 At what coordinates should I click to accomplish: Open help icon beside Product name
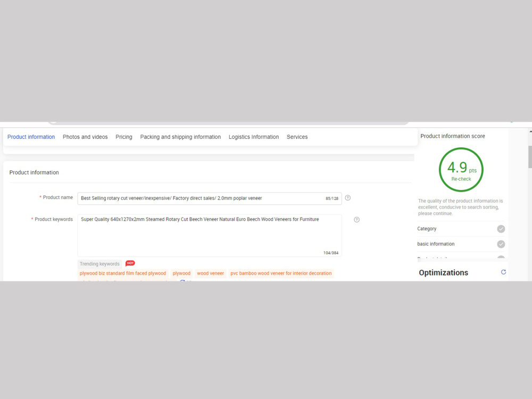coord(348,198)
